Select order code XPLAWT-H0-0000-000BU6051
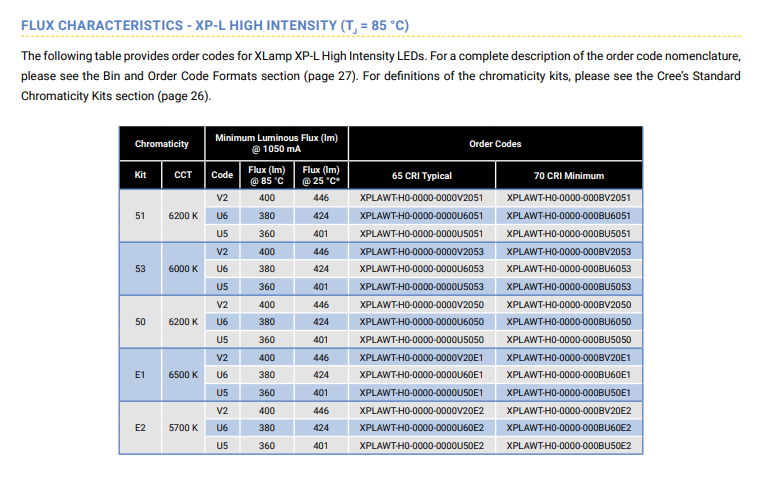The height and width of the screenshot is (482, 760). click(569, 216)
